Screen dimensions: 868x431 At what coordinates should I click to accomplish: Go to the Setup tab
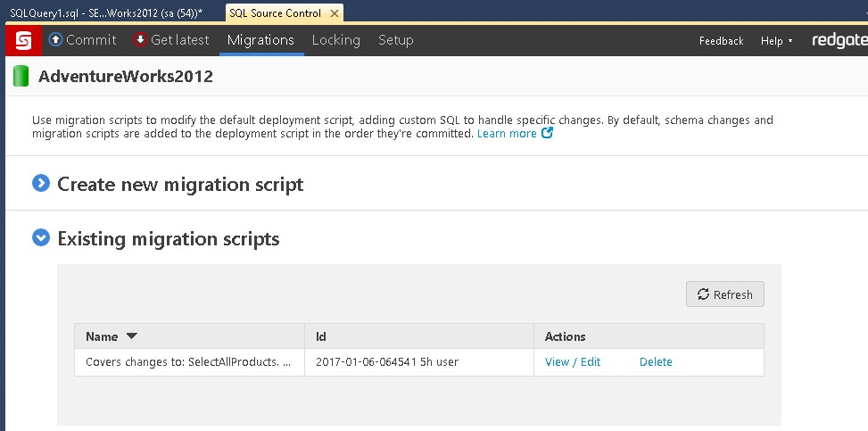(x=395, y=40)
